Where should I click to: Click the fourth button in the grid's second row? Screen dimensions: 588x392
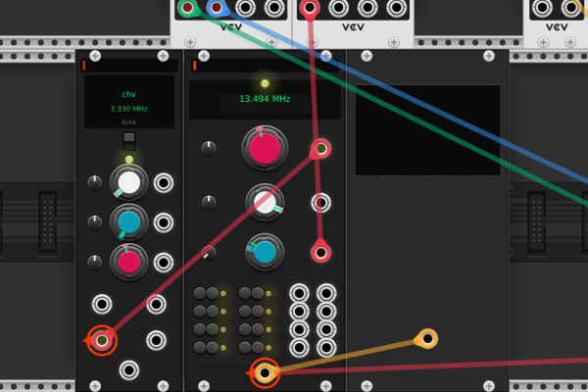point(258,311)
